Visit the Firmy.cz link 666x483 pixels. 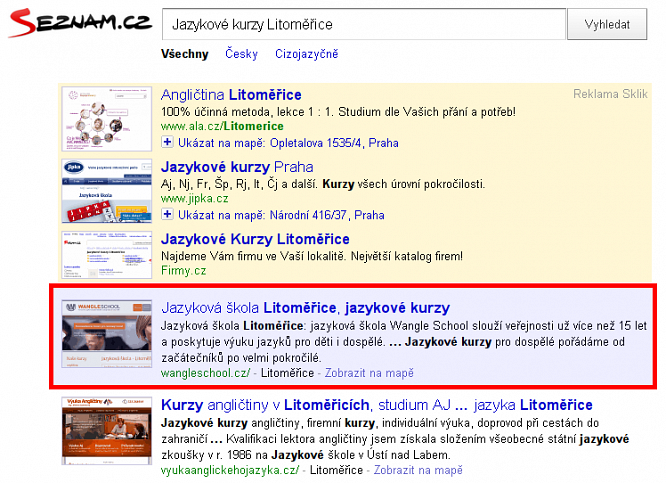183,271
